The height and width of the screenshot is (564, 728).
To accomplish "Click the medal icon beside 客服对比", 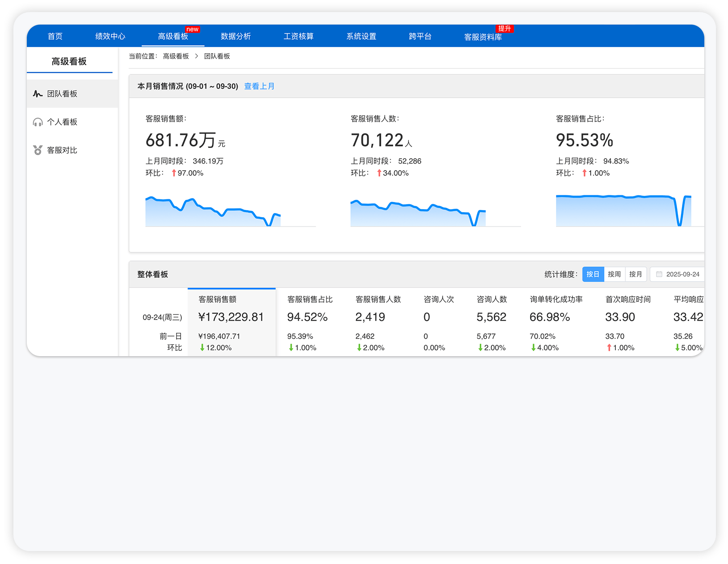I will pos(38,150).
